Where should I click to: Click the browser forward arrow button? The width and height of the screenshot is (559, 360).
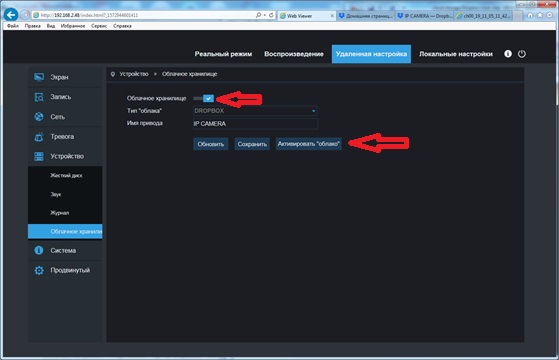[x=25, y=15]
